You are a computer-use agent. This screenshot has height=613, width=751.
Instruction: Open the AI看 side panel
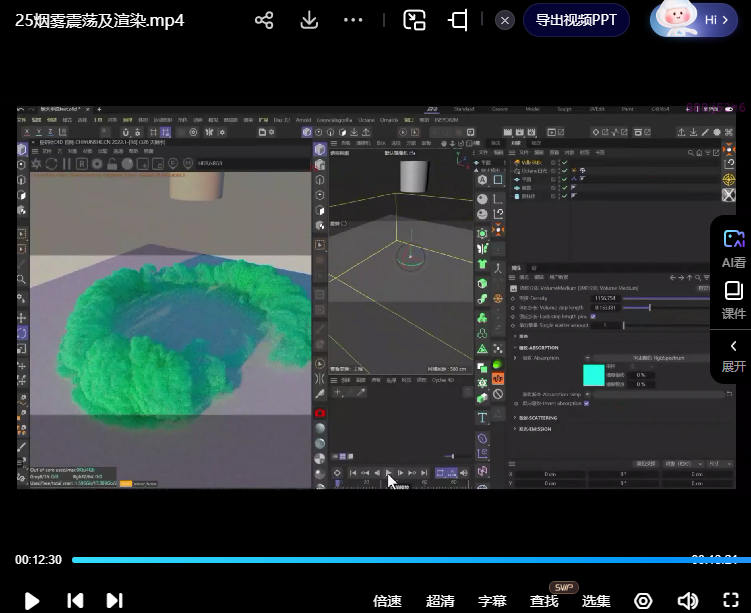733,248
